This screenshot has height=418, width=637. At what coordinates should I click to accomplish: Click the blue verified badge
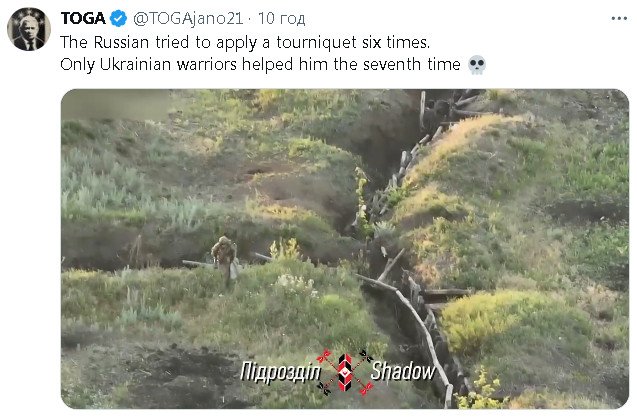[x=118, y=18]
